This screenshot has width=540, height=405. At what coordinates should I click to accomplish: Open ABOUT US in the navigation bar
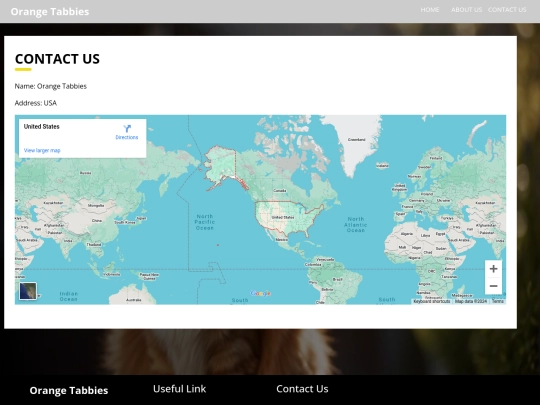coord(466,10)
